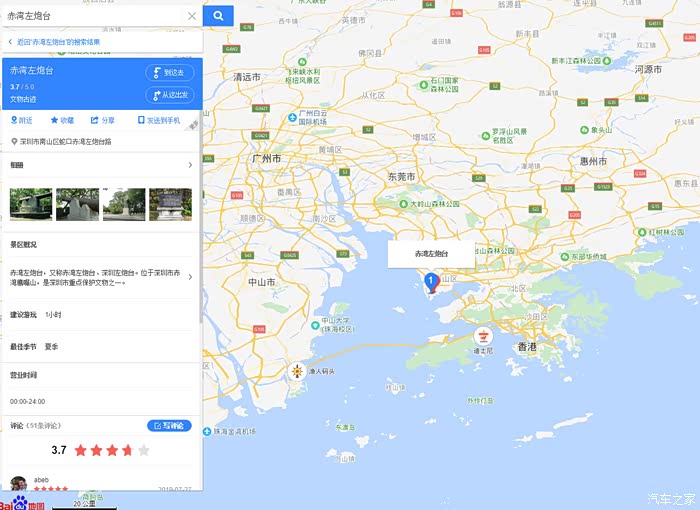Expand the 景区概况 description arrow
Screen dimensions: 700x510
191,277
